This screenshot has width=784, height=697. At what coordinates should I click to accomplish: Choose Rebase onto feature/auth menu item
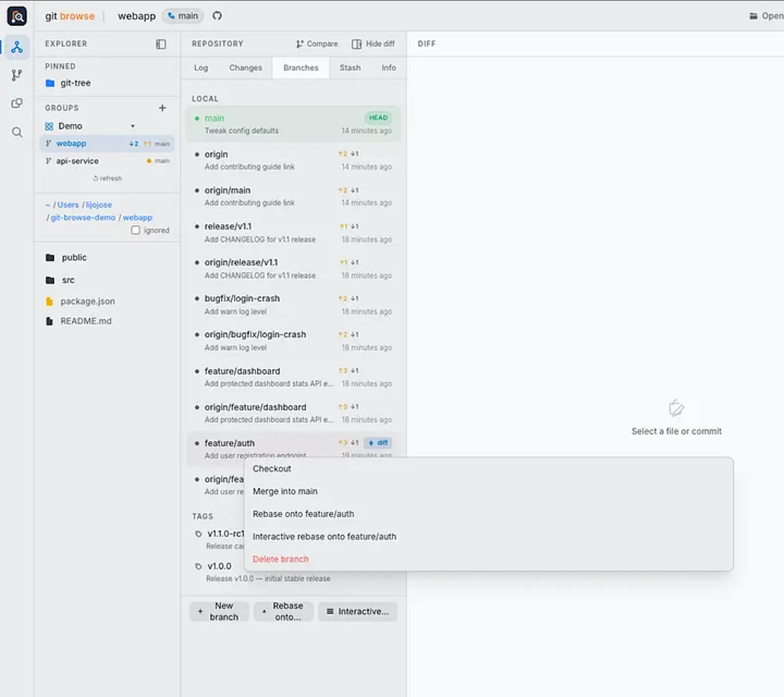click(489, 514)
